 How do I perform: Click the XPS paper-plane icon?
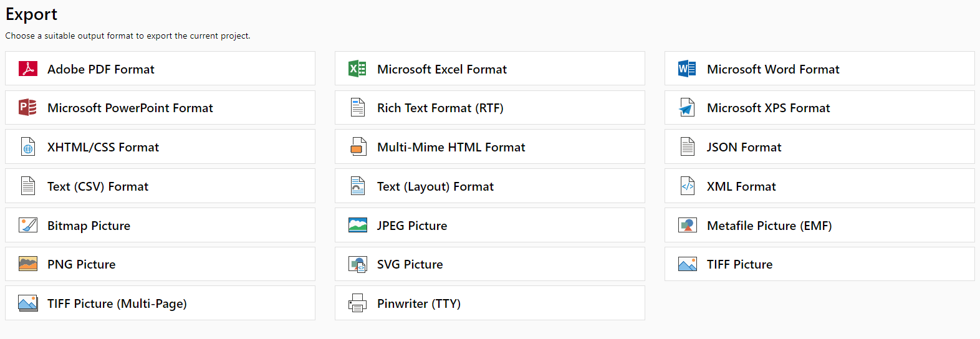687,107
